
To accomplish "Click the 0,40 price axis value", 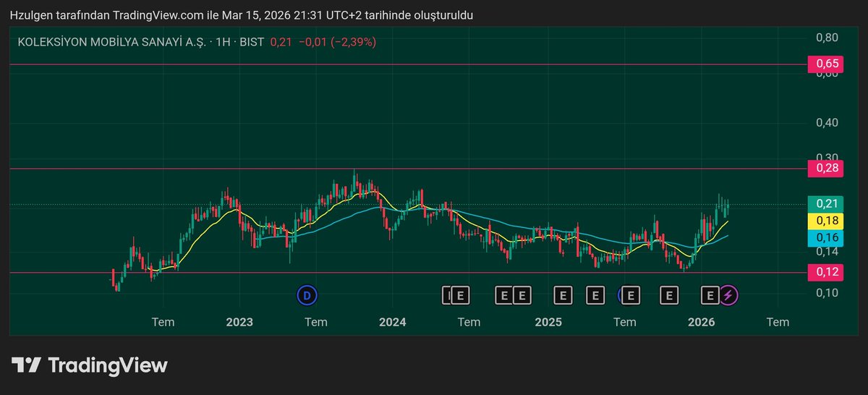I will [827, 122].
